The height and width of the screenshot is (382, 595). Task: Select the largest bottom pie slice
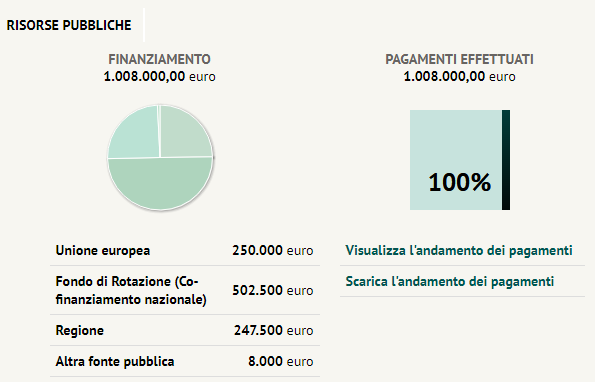pos(160,184)
